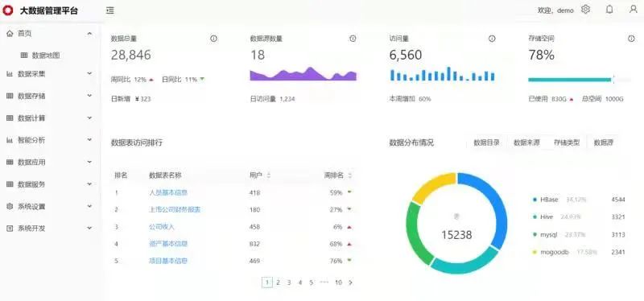The height and width of the screenshot is (301, 644).
Task: Click the chart icon beside 数据采集
Action: 10,74
